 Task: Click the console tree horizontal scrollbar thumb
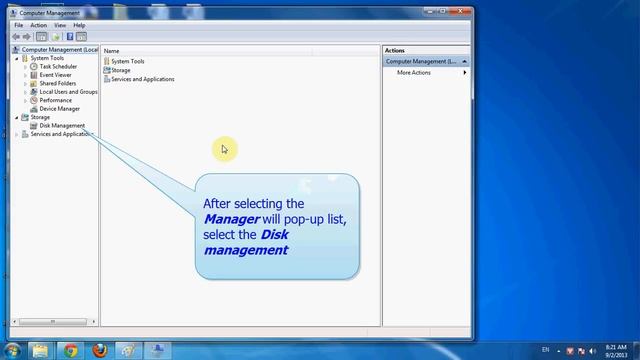click(x=53, y=322)
